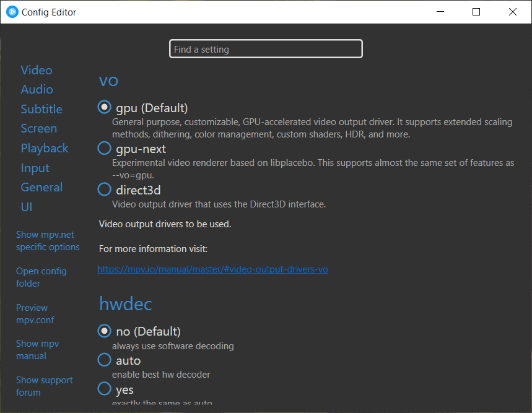Focus the Find a setting search box
The image size is (532, 413).
pyautogui.click(x=266, y=49)
